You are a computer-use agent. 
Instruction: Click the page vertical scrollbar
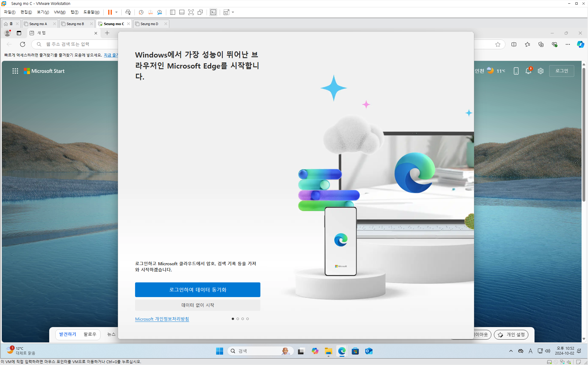tap(584, 135)
